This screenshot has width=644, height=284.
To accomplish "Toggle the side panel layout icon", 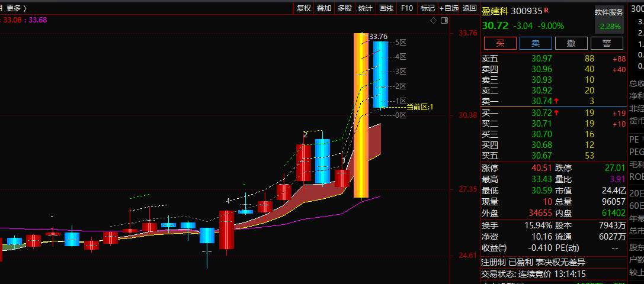I will point(444,20).
